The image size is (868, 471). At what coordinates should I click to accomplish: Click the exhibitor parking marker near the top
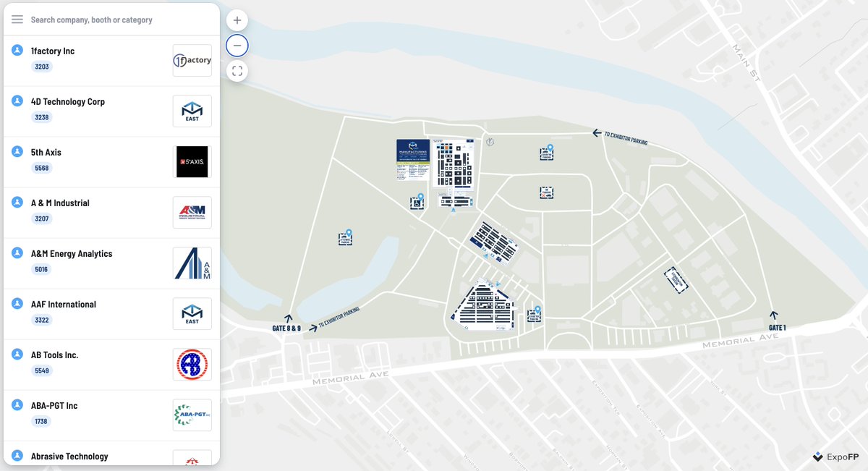(x=546, y=153)
